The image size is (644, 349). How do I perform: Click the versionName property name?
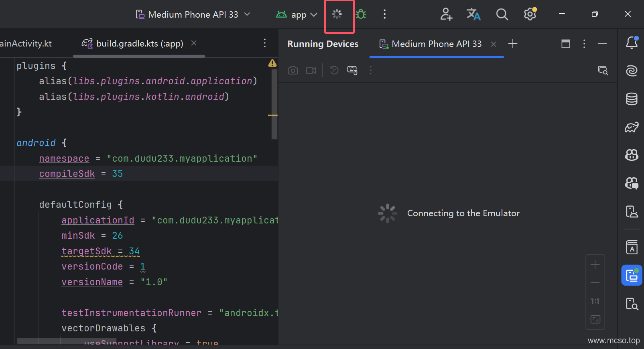pos(92,282)
